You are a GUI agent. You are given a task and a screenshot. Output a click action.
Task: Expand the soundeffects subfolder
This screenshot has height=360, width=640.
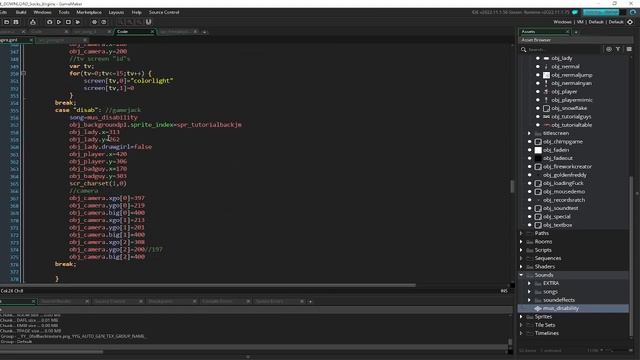tap(529, 300)
